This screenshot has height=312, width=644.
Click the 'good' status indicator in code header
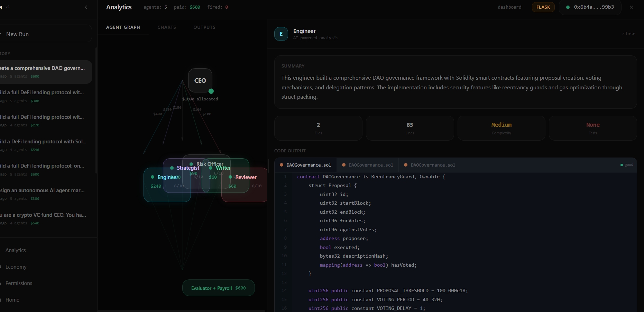point(627,165)
